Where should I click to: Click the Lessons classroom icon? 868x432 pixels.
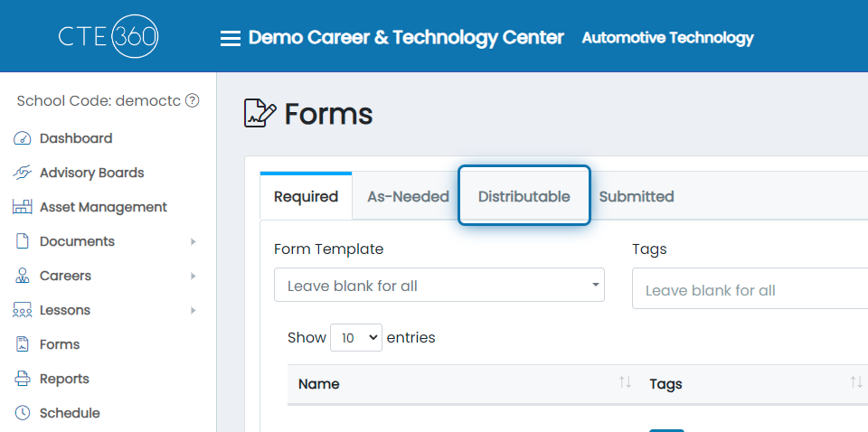coord(22,310)
